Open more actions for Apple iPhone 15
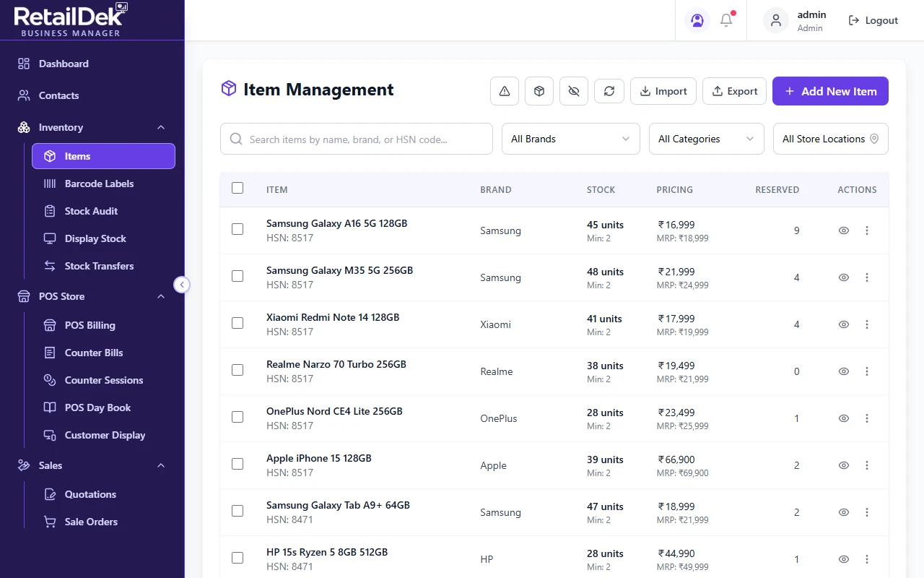This screenshot has height=578, width=924. (867, 465)
